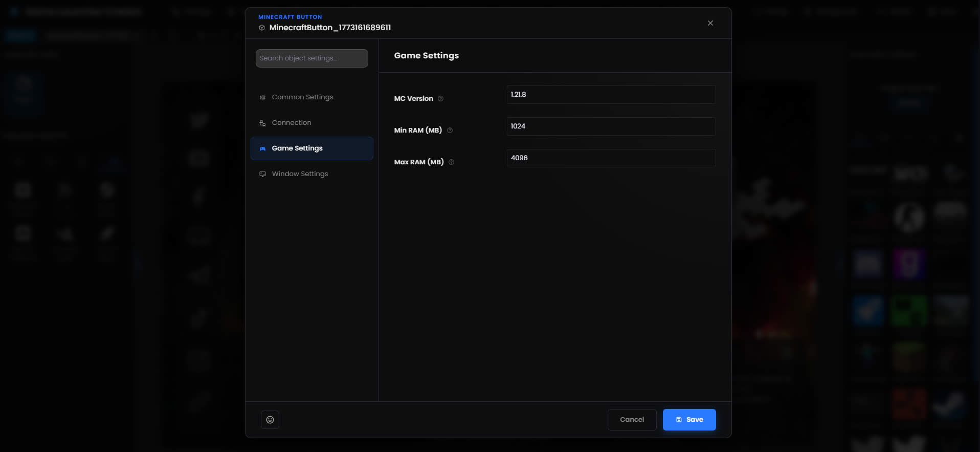Click the cube icon beside the object name
The image size is (980, 452).
(262, 28)
